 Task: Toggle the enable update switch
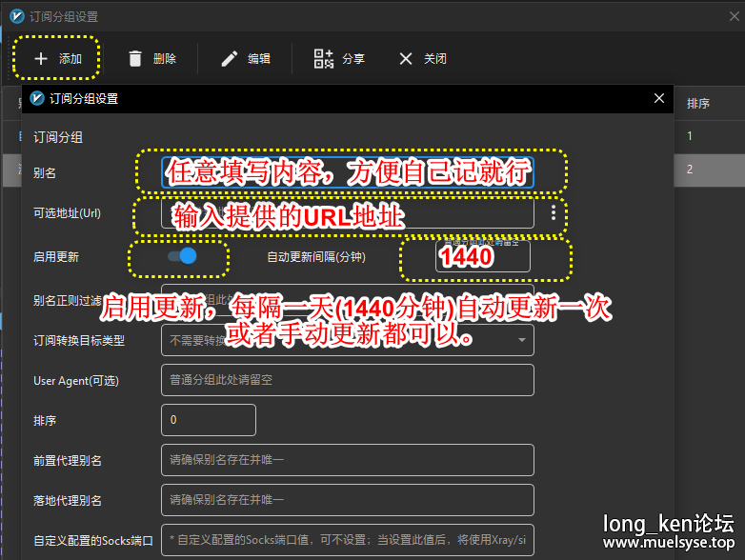click(x=182, y=256)
